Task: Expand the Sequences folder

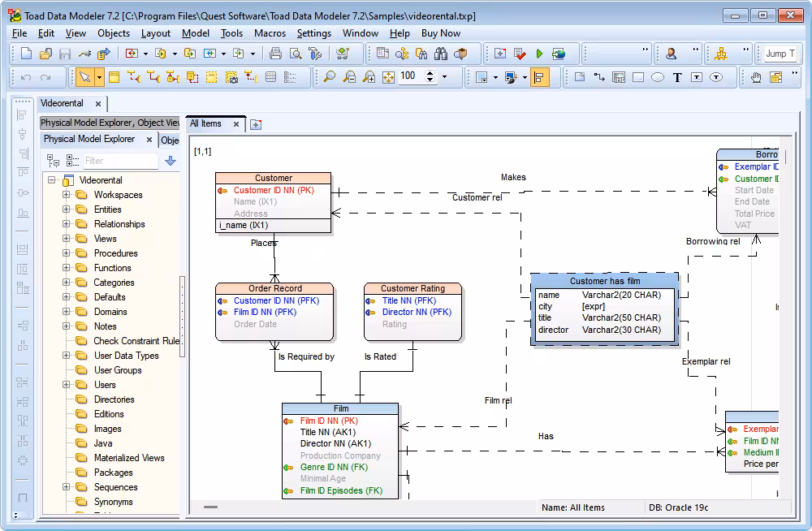Action: pyautogui.click(x=67, y=487)
